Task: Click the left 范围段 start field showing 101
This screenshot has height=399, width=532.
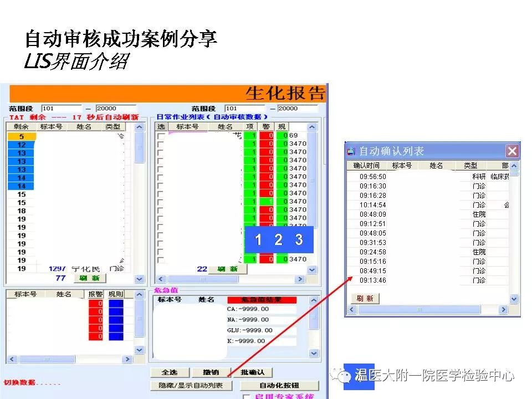Action: [60, 109]
